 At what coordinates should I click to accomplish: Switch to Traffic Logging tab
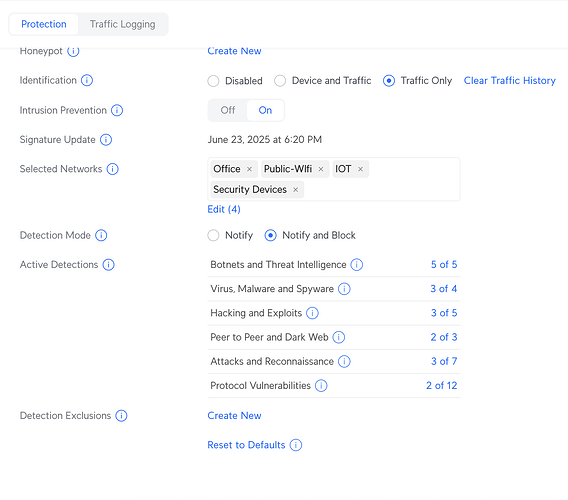[x=122, y=24]
